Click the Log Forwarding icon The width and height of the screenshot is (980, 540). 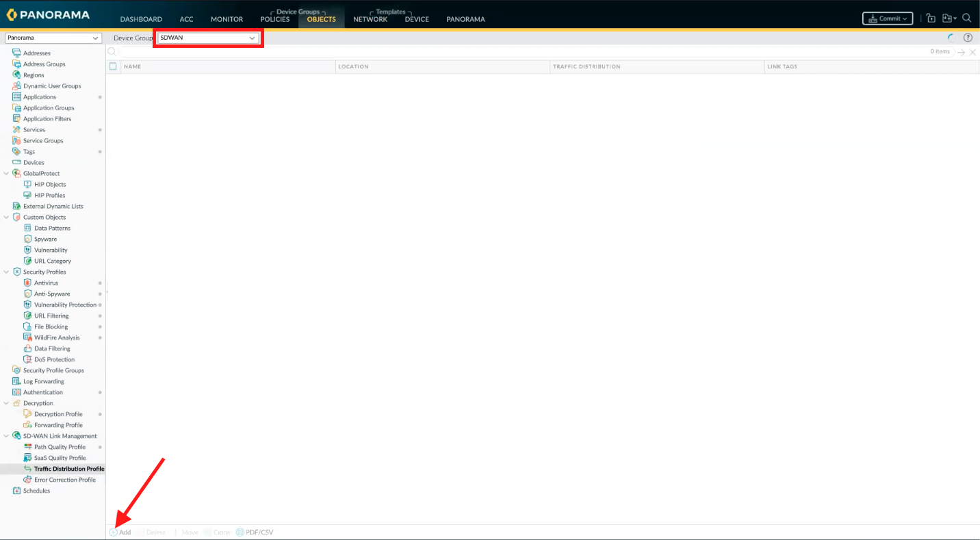pos(17,381)
